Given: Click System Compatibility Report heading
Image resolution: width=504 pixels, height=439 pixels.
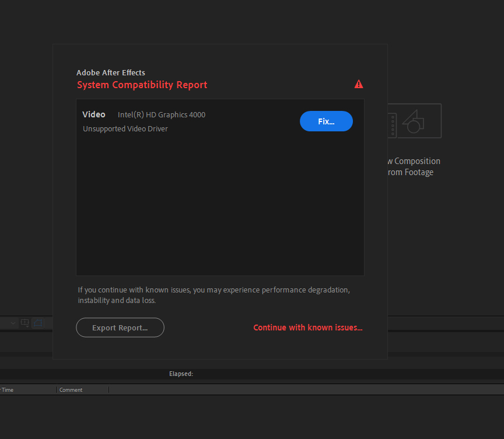Looking at the screenshot, I should pyautogui.click(x=142, y=85).
